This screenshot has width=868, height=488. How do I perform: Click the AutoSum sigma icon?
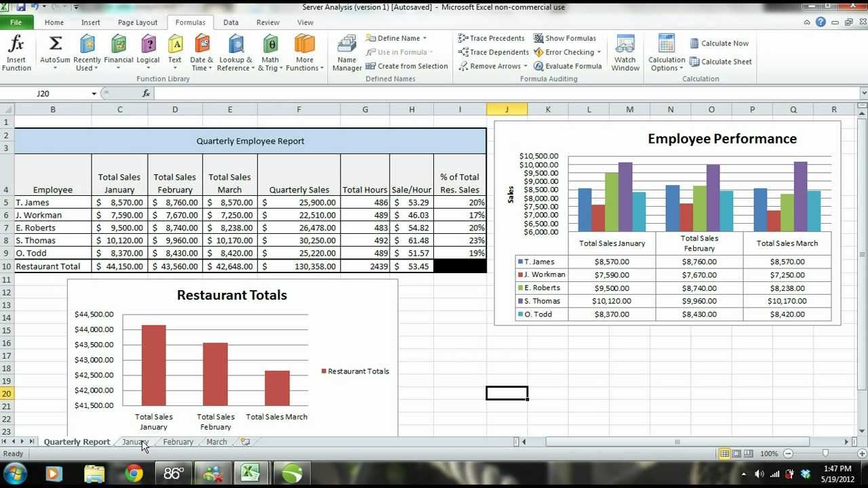[55, 45]
